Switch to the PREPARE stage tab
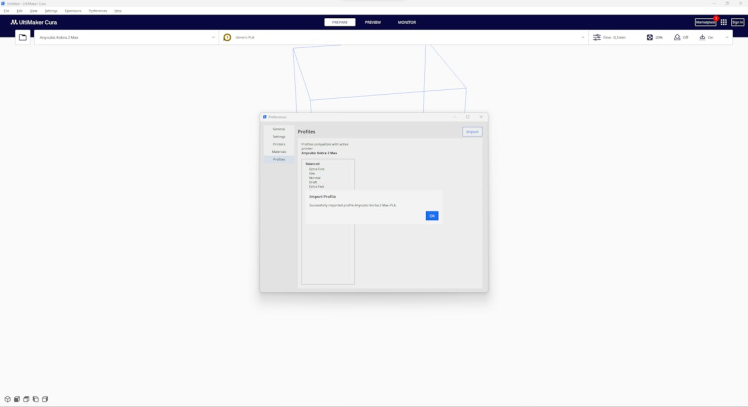The width and height of the screenshot is (748, 407). pyautogui.click(x=340, y=22)
